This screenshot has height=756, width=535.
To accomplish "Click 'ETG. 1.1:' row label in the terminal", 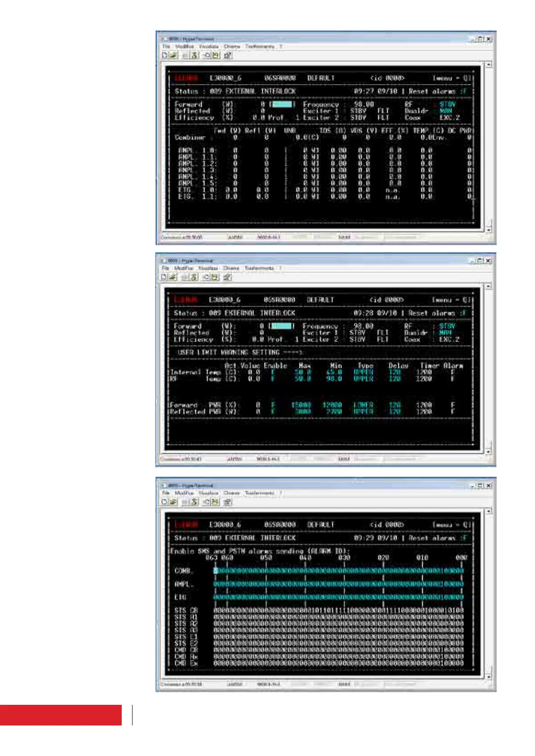I will pos(197,197).
